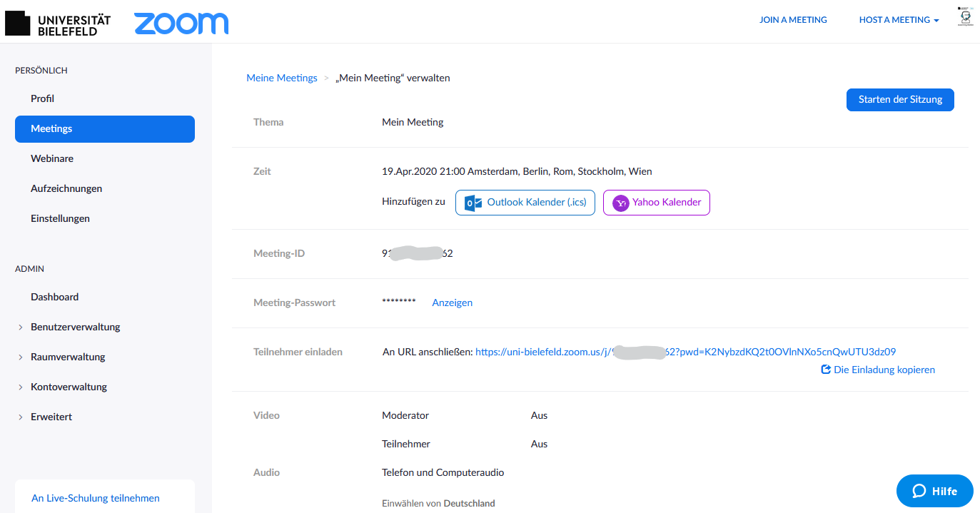Open the user profile avatar
The image size is (980, 513).
[966, 17]
